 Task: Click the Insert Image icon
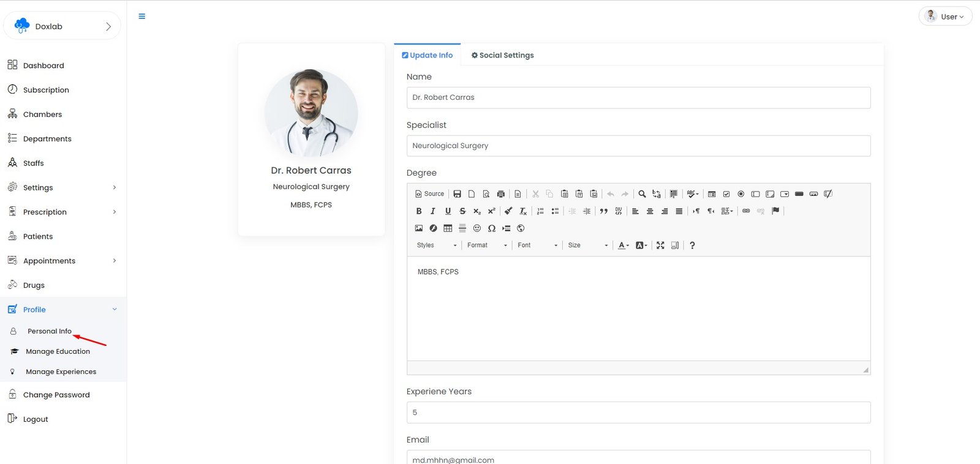419,228
